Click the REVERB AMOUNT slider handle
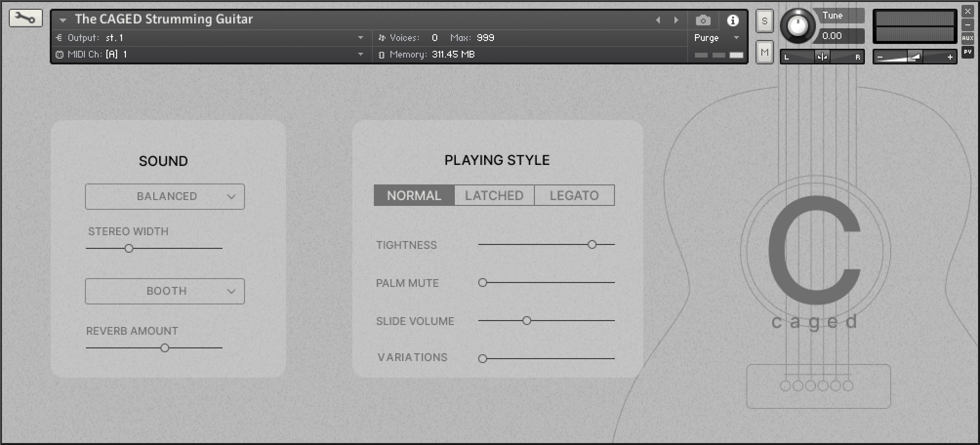 point(165,348)
